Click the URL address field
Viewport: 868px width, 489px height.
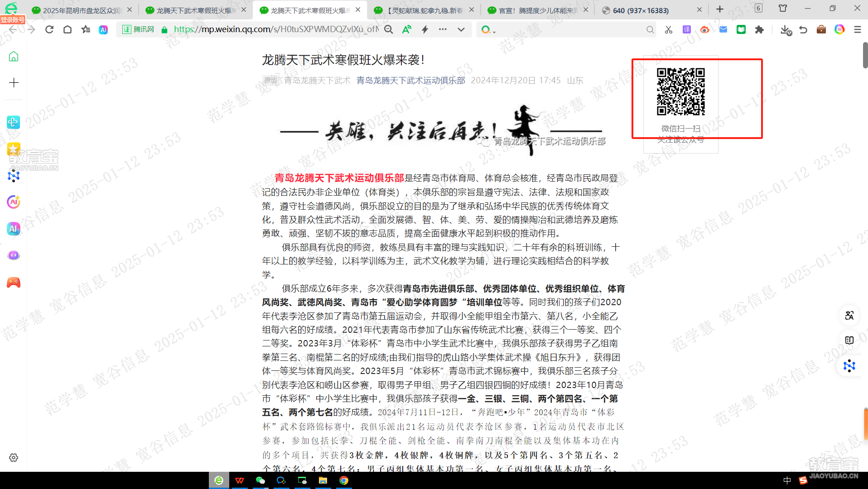tap(276, 29)
